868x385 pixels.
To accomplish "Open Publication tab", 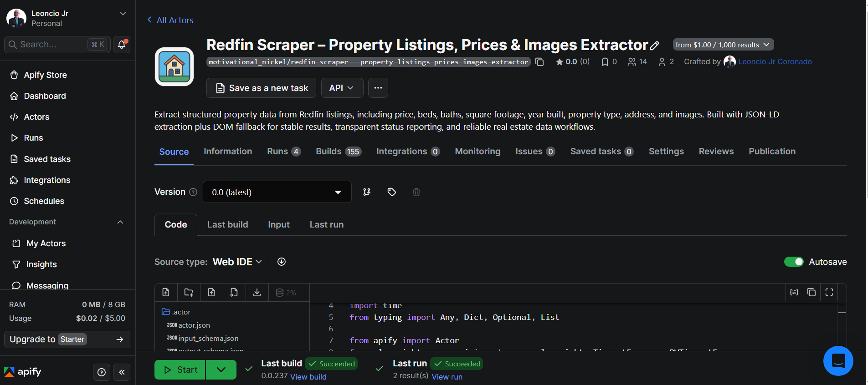I will coord(772,152).
